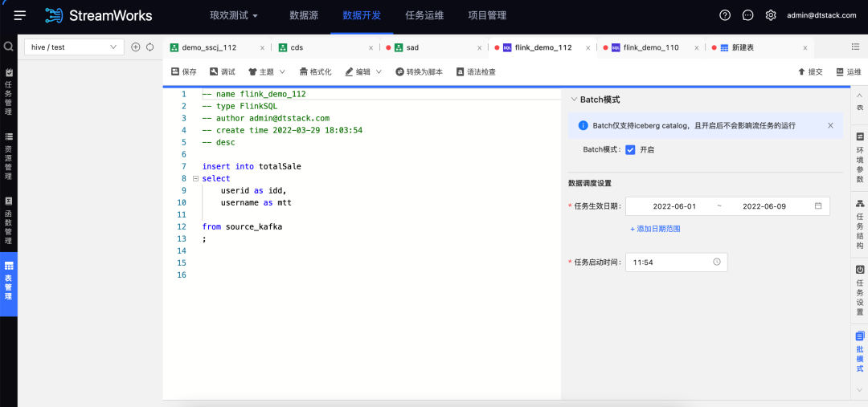Switch to the 任务运维 menu
Viewport: 868px width, 407px height.
(424, 15)
